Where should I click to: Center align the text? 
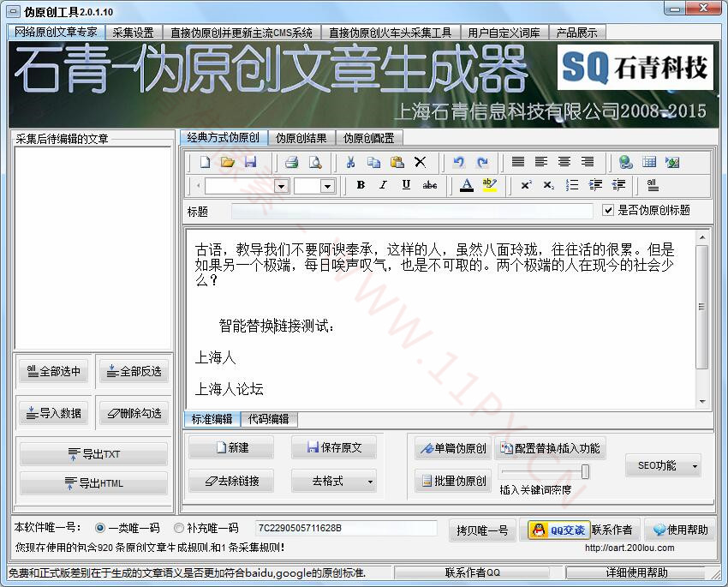point(564,162)
